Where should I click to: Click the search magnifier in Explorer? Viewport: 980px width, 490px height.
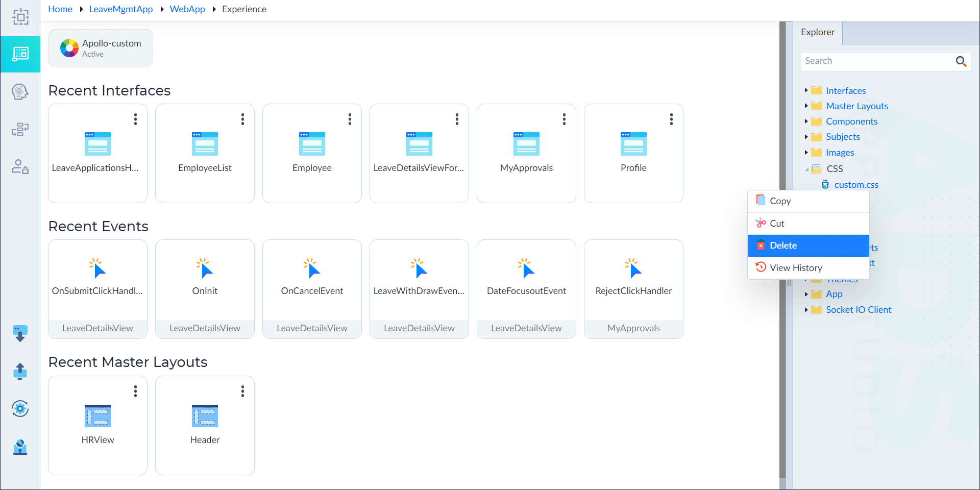coord(961,61)
